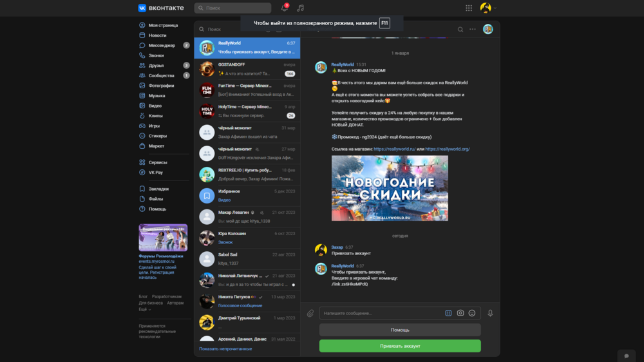Open Новости section
The width and height of the screenshot is (644, 362).
(x=157, y=35)
